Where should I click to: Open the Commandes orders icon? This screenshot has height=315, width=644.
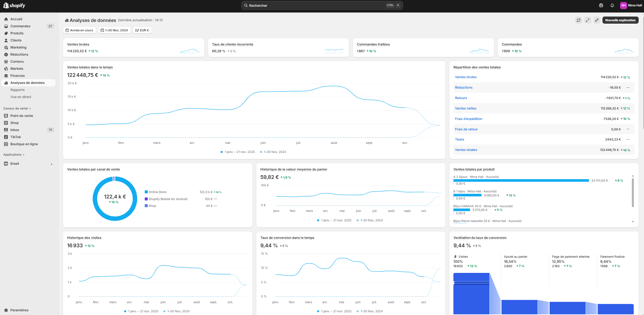click(6, 26)
